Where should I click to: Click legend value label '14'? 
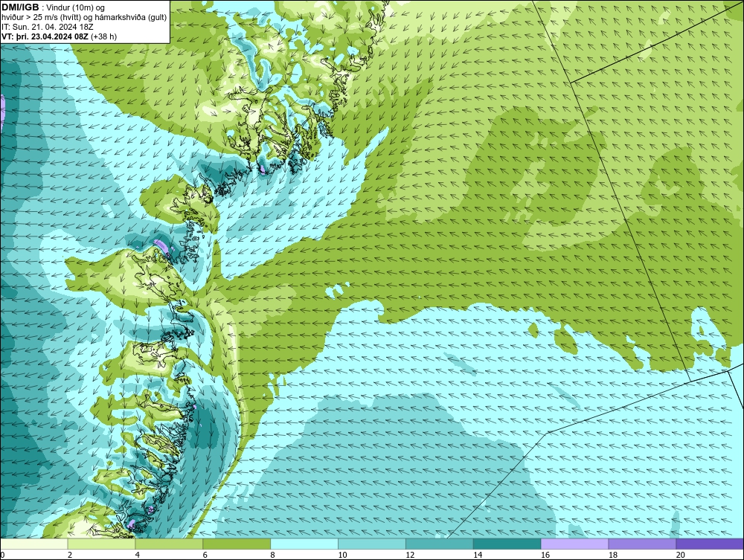click(478, 555)
